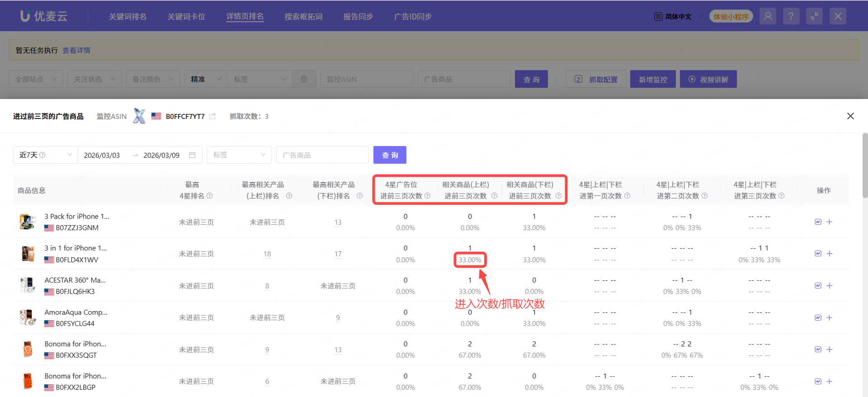Click start date 2026/03/03

pos(102,155)
